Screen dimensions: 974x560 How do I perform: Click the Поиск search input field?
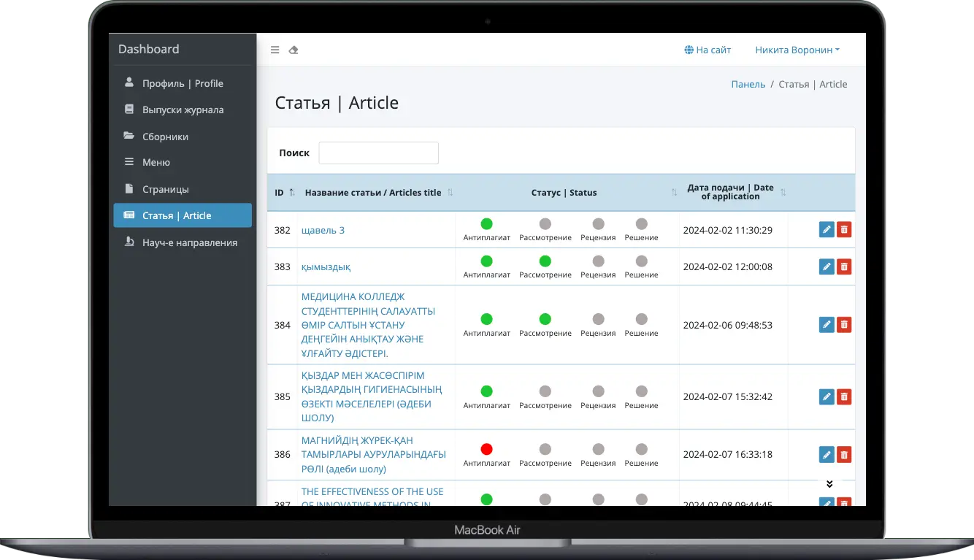tap(378, 153)
